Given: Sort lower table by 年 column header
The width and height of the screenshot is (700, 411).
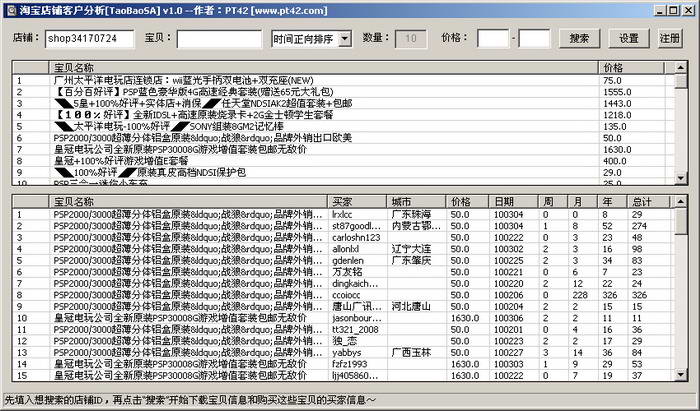Looking at the screenshot, I should pos(612,202).
